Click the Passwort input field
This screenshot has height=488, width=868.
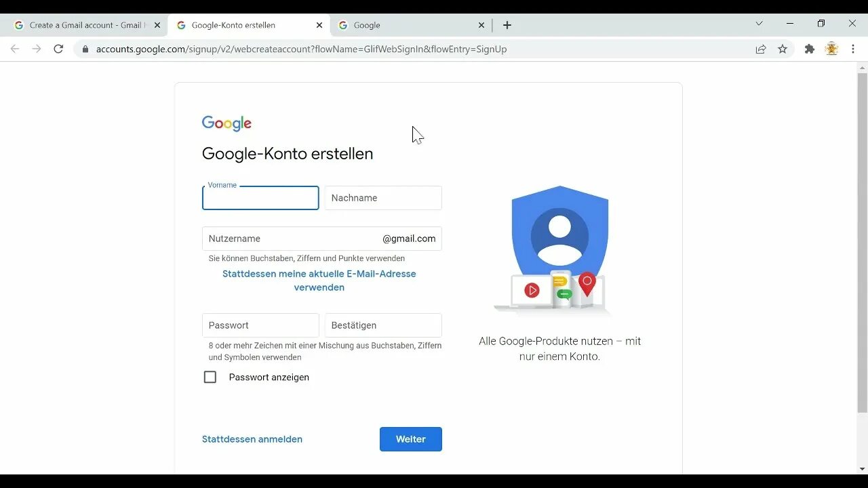[x=260, y=325]
